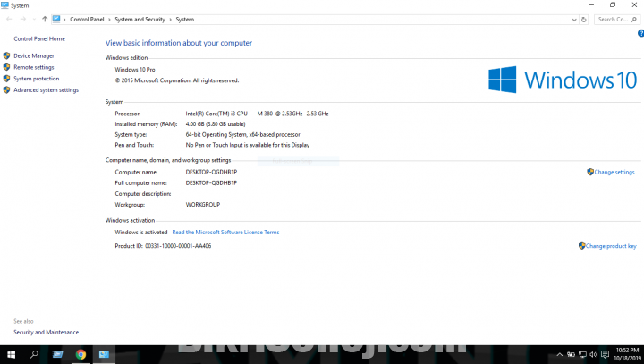644x364 pixels.
Task: Click System and Security in breadcrumb
Action: point(140,20)
